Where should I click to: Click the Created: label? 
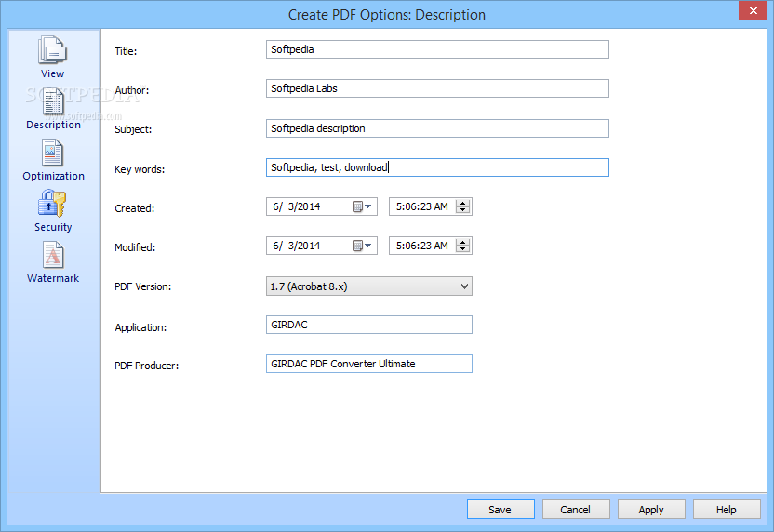[x=134, y=208]
